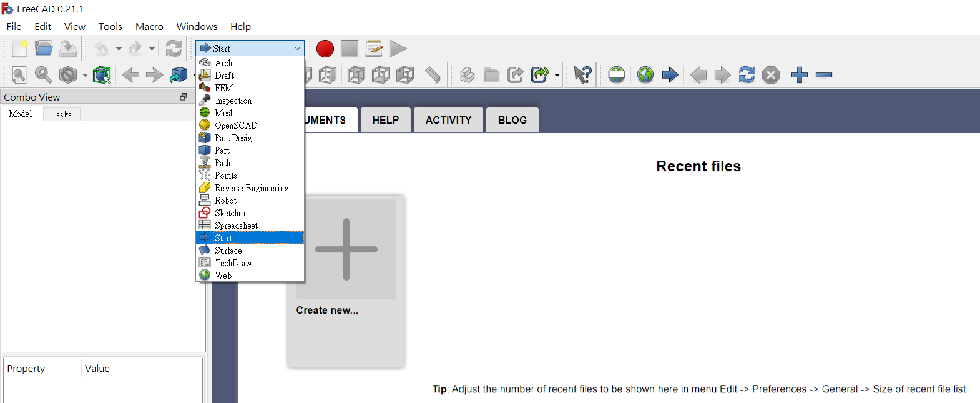980x403 pixels.
Task: Click the Create group folder icon
Action: click(492, 75)
